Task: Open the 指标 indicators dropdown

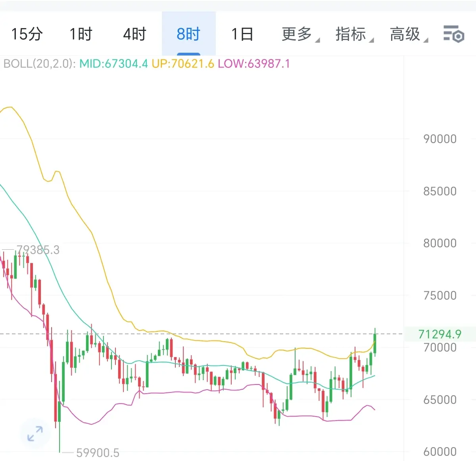Action: tap(354, 34)
